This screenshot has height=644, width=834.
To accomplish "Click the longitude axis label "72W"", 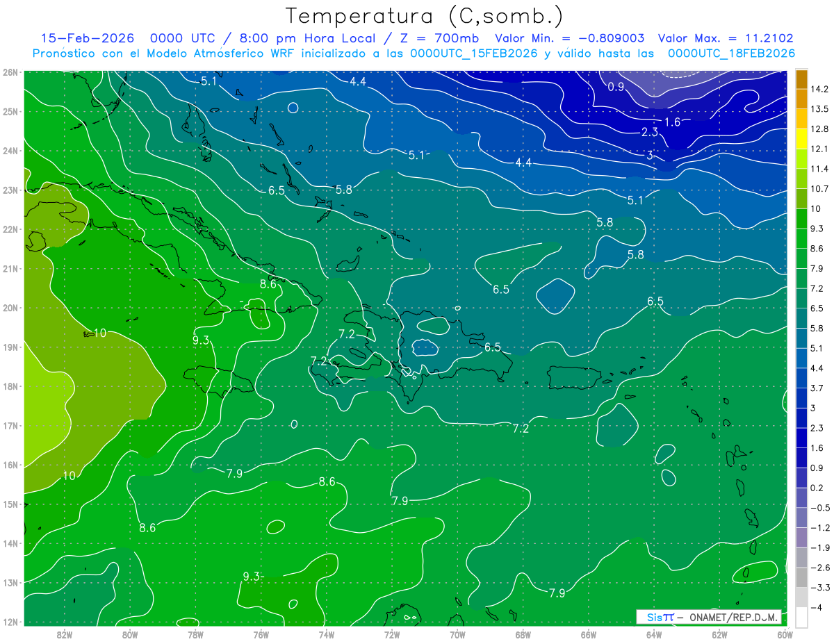I will [x=392, y=634].
